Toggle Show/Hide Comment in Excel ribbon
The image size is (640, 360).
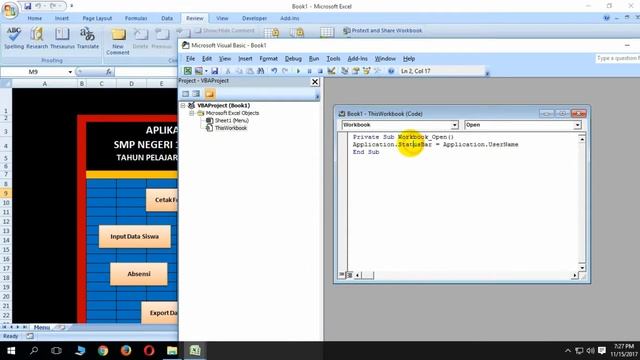[x=224, y=31]
